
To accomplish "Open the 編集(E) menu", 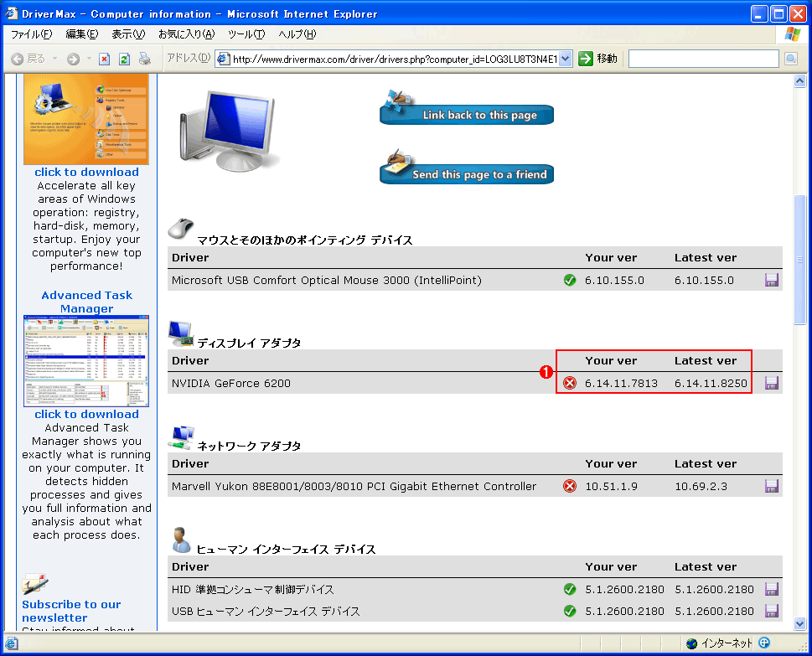I will pos(82,34).
